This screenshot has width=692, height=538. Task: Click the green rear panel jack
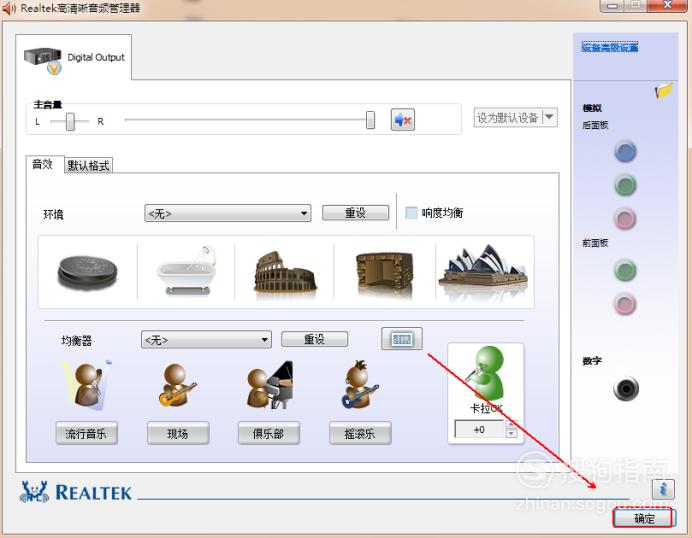coord(625,185)
